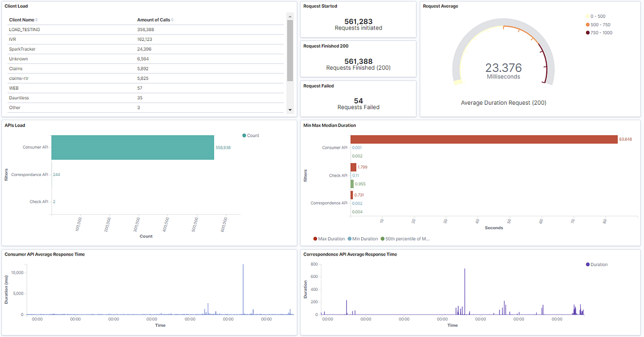Click the scroll-down arrow on Client Load scrollbar
This screenshot has width=644, height=337.
(x=290, y=110)
